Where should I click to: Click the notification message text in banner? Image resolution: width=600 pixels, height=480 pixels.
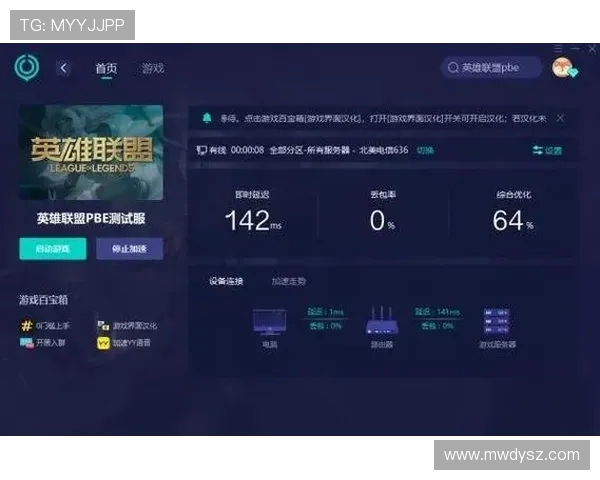pyautogui.click(x=383, y=118)
